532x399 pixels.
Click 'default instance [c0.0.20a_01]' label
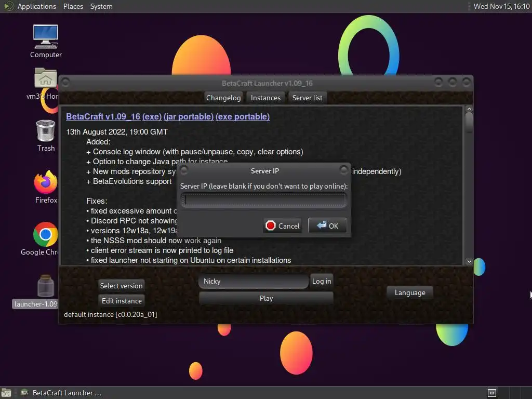pos(110,314)
